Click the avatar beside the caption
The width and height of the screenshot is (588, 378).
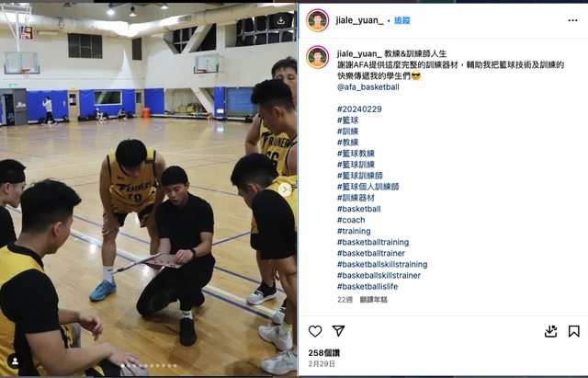coord(318,57)
